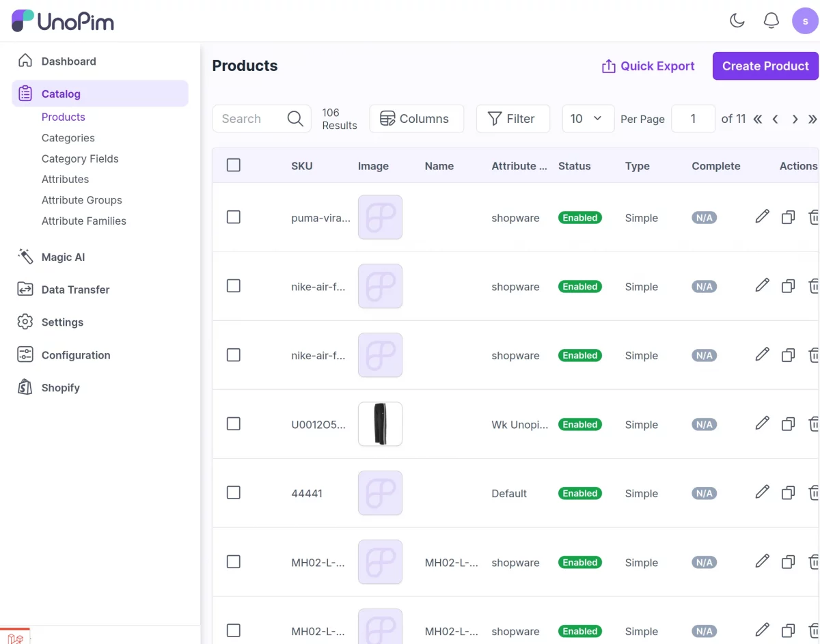Open Attribute Groups in sidebar

(82, 200)
